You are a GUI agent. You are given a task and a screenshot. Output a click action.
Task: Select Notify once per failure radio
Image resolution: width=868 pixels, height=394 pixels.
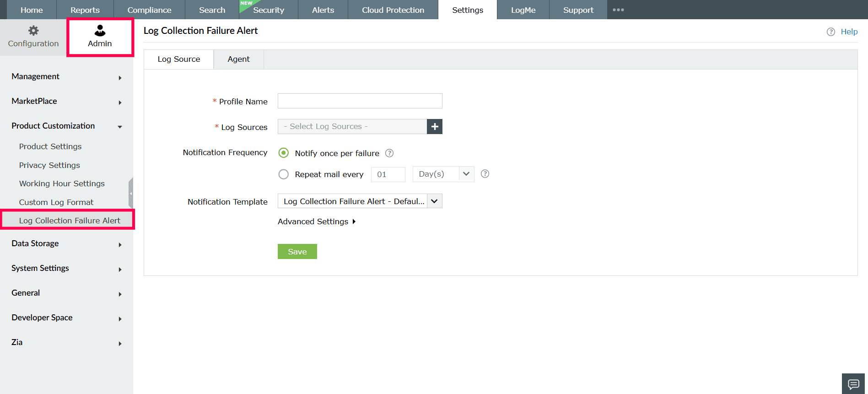284,153
